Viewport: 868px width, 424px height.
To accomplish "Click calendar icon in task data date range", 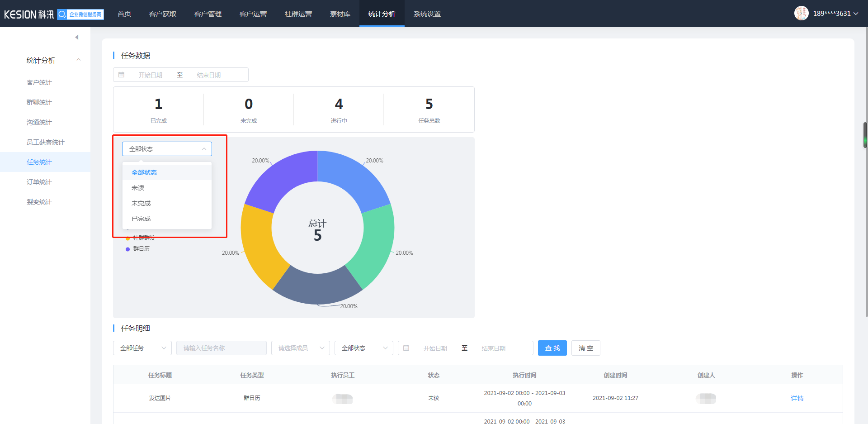I will pos(122,75).
